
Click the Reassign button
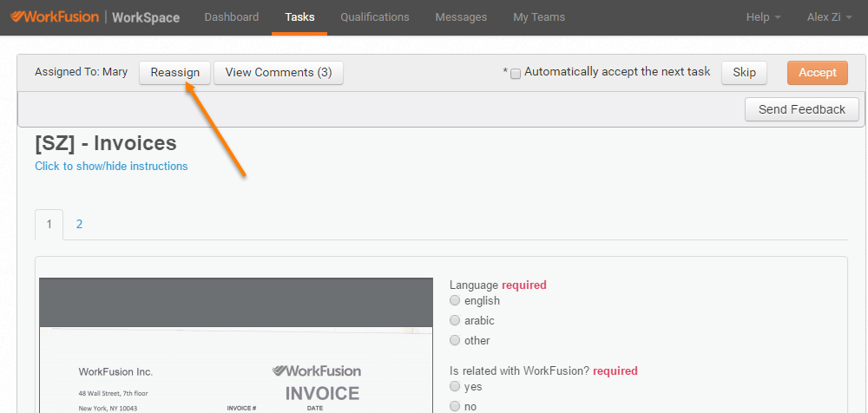click(175, 73)
